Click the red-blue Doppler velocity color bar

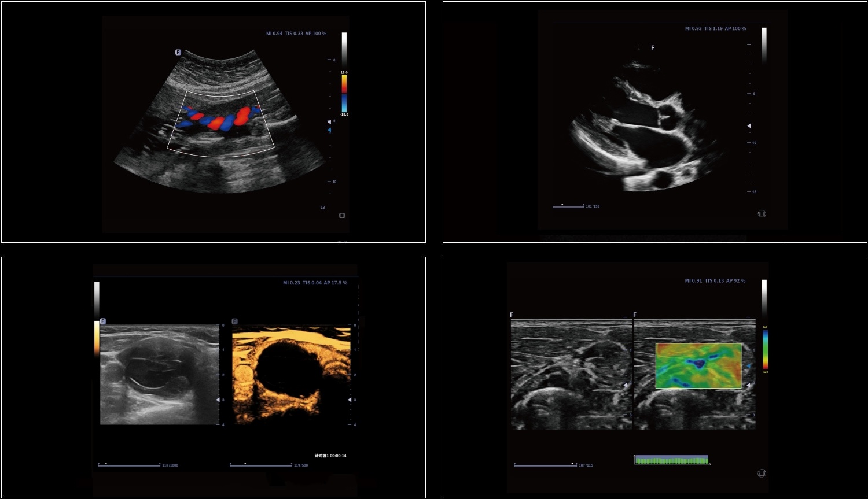point(344,93)
